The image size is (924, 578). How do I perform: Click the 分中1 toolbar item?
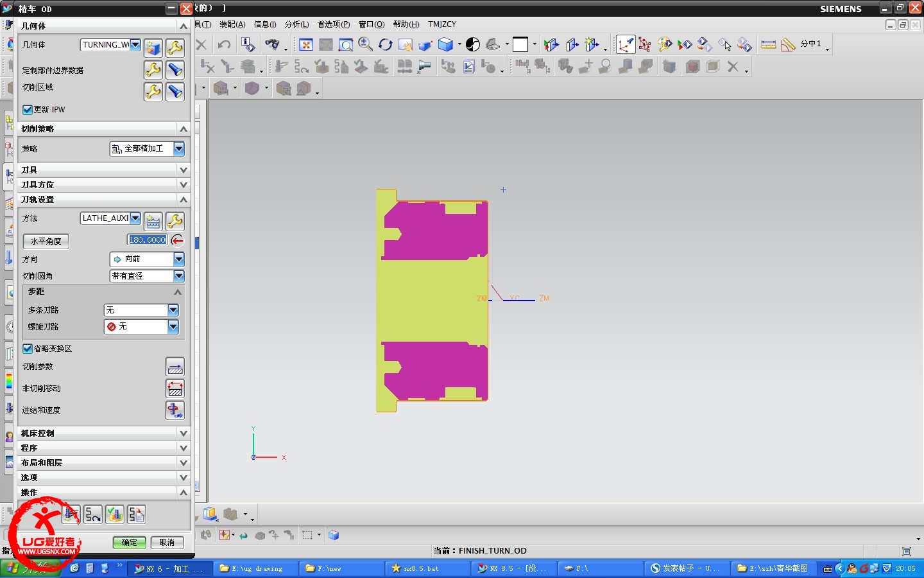click(810, 44)
